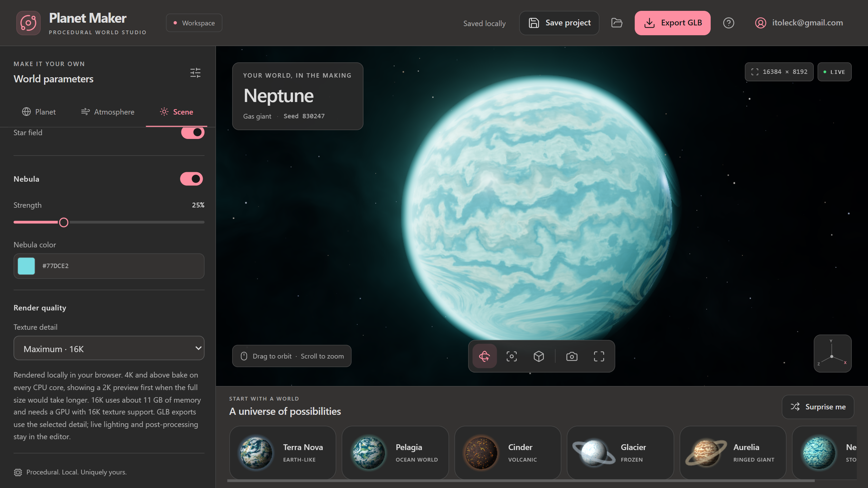This screenshot has width=868, height=488.
Task: Open the folder icon to load project
Action: tap(617, 23)
